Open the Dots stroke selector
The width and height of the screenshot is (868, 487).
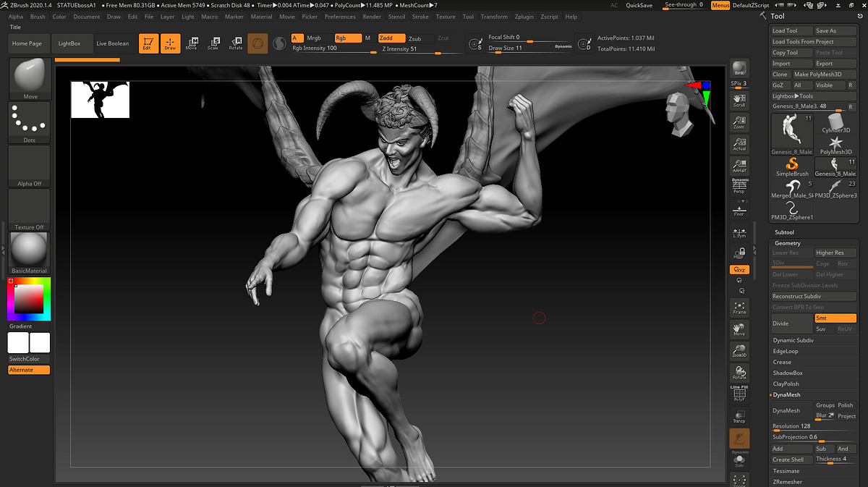coord(30,123)
